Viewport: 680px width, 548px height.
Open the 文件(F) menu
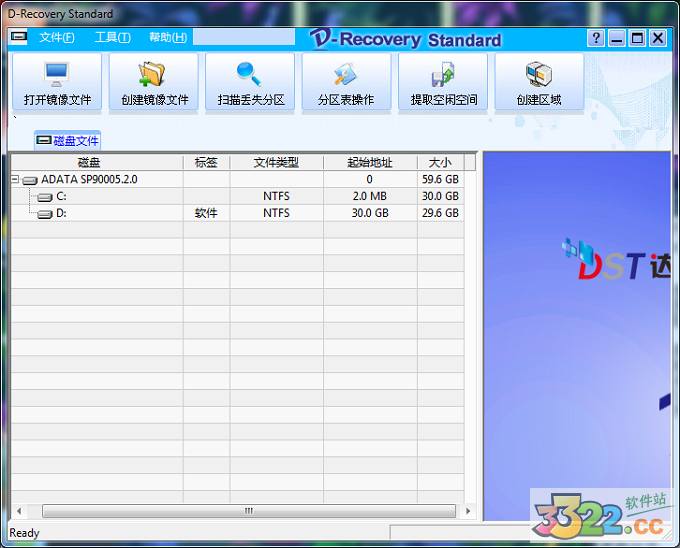click(57, 38)
